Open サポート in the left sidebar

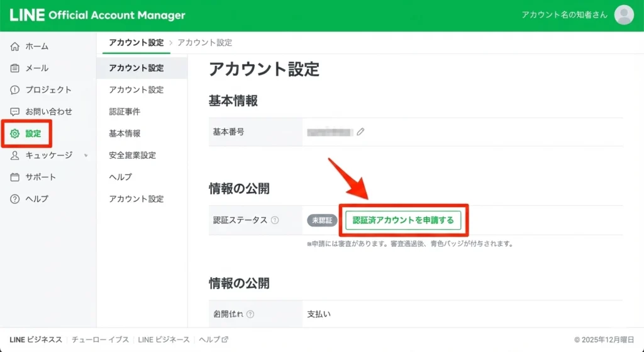click(x=41, y=177)
